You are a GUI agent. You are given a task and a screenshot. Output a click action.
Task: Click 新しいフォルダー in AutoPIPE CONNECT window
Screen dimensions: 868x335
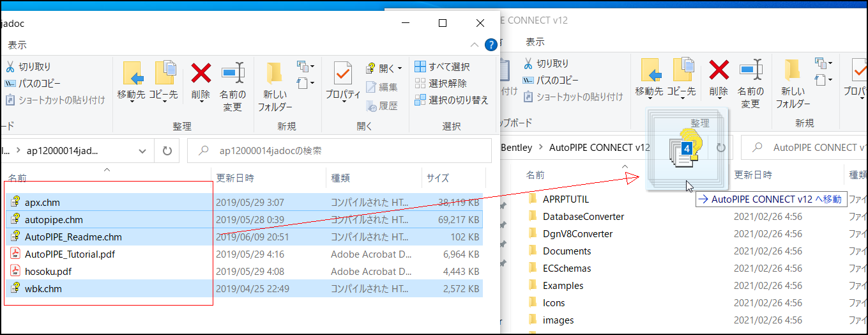[x=793, y=83]
